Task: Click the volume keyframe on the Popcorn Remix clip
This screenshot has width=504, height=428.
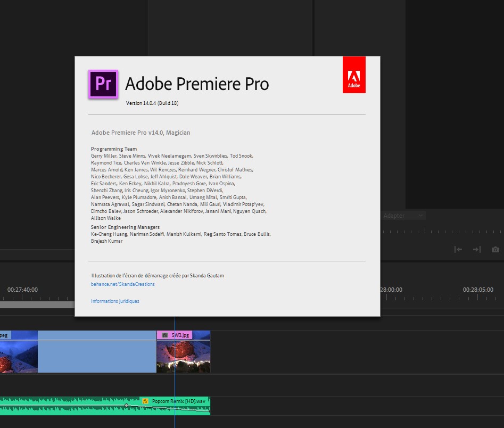Action: (x=126, y=406)
